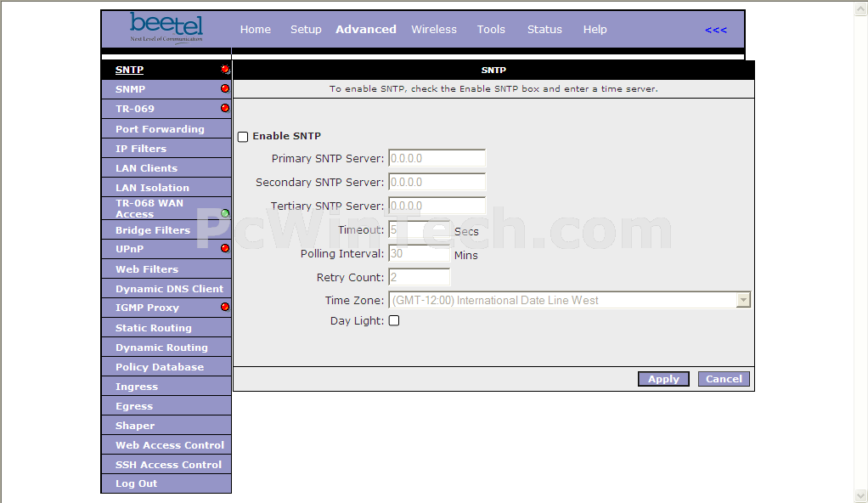Image resolution: width=868 pixels, height=503 pixels.
Task: Open the Web Filters page
Action: pos(147,269)
